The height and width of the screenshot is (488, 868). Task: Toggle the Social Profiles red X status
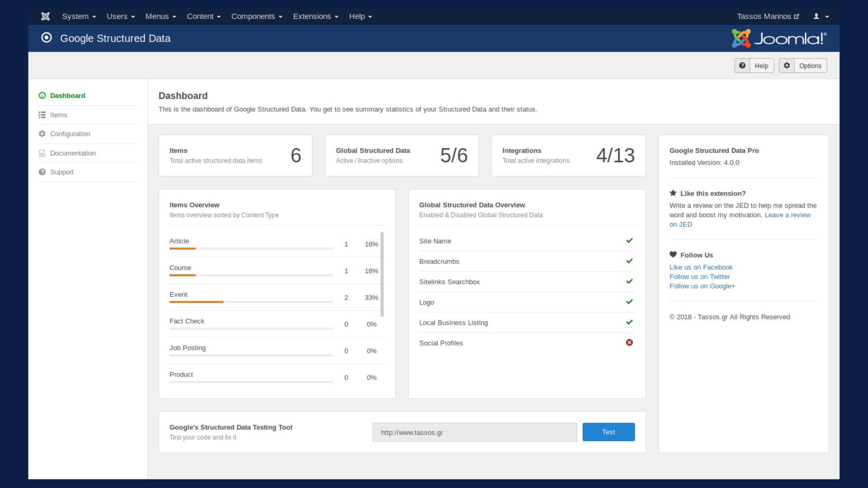click(629, 343)
